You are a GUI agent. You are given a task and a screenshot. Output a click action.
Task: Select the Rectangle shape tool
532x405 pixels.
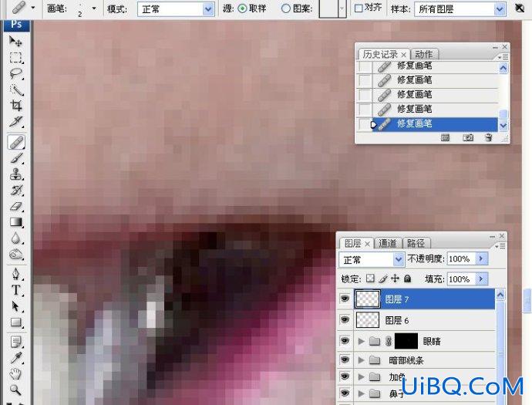point(16,322)
